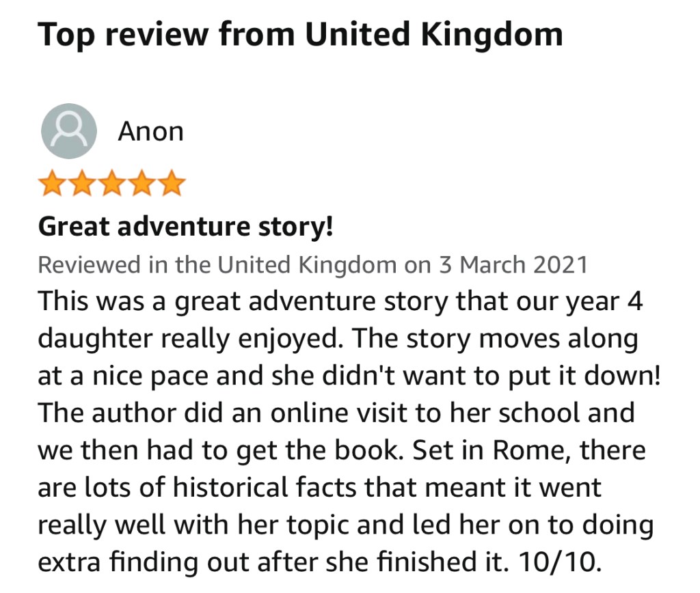The height and width of the screenshot is (593, 700).
Task: Click the first star in the rating
Action: click(51, 184)
